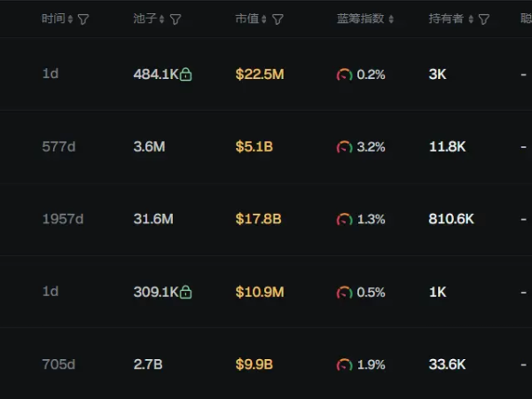Click pool value 3.6M
Image resolution: width=532 pixels, height=399 pixels.
click(x=149, y=146)
